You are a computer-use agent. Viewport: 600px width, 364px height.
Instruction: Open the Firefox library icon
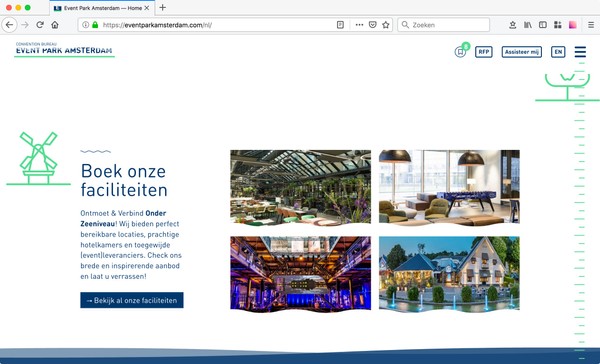coord(528,25)
